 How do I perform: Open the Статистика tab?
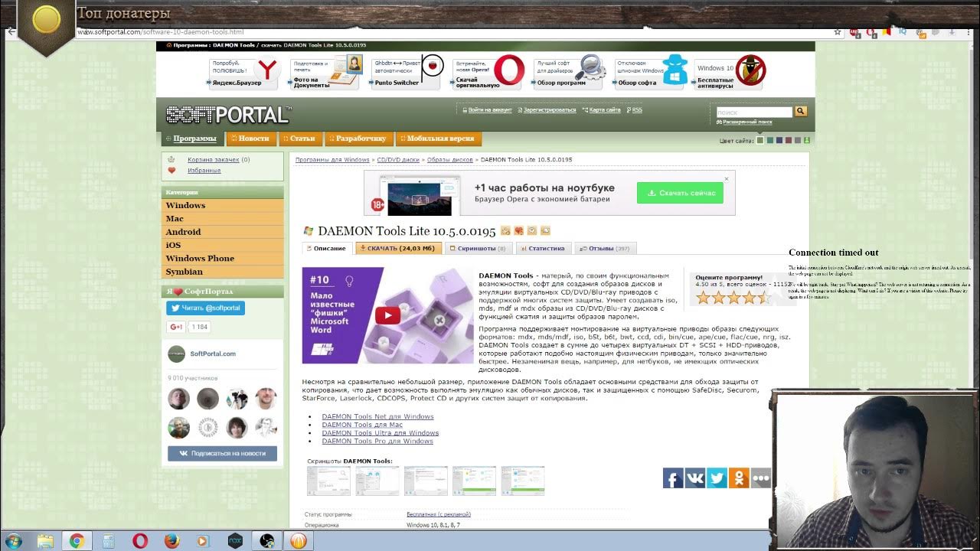tap(543, 248)
